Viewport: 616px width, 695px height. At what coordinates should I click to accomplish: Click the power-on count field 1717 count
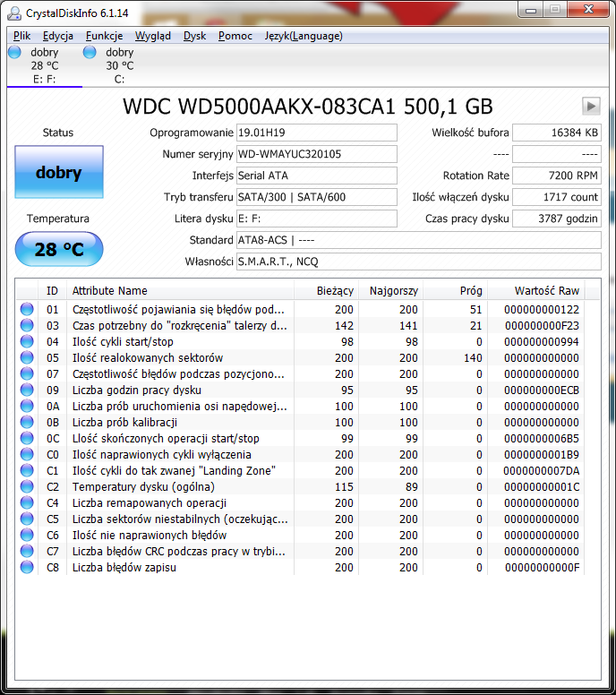[x=557, y=197]
